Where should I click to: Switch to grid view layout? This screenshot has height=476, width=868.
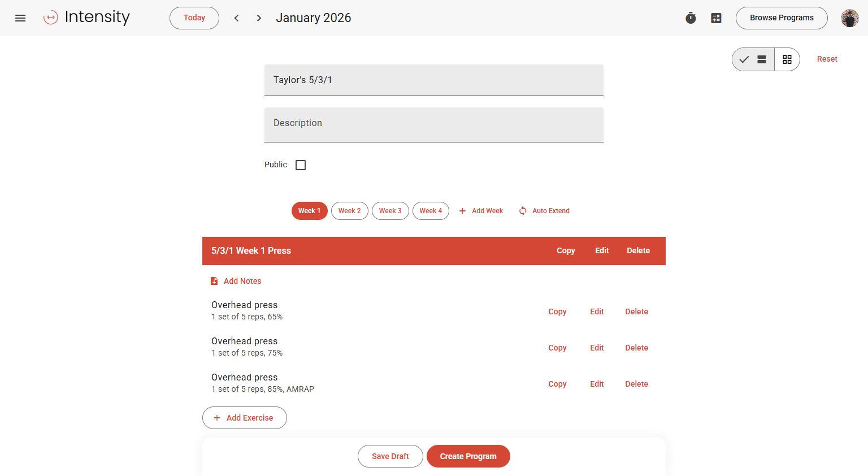click(787, 59)
